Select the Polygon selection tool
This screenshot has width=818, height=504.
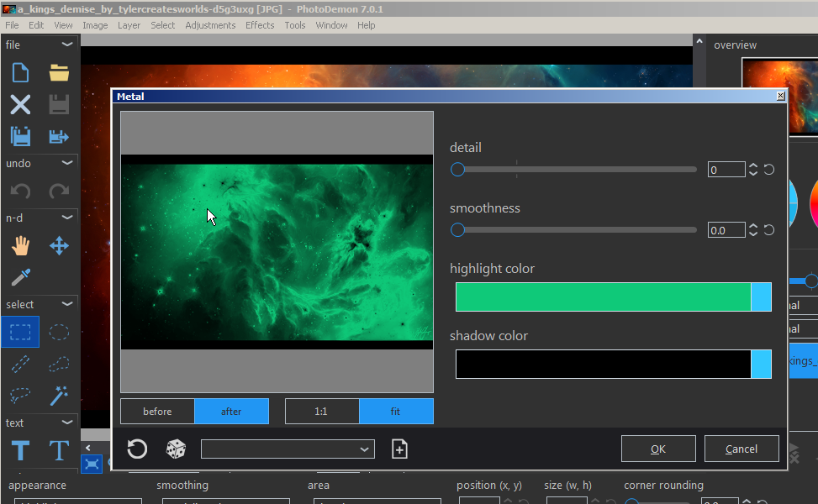[x=59, y=364]
